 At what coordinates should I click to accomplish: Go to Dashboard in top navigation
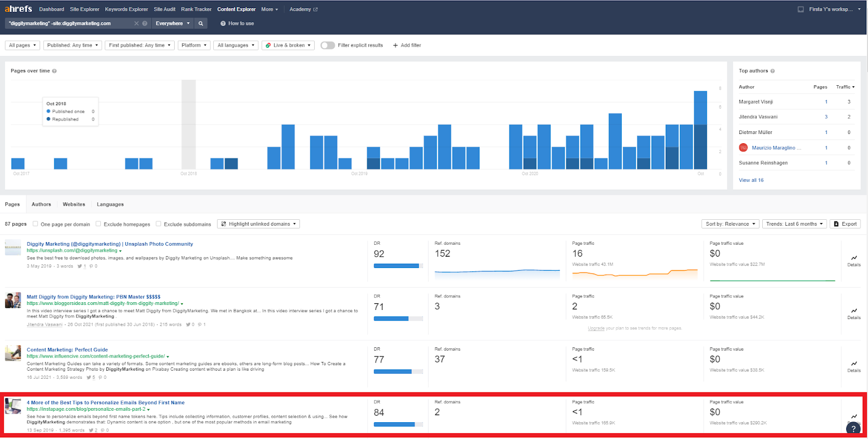coord(52,9)
